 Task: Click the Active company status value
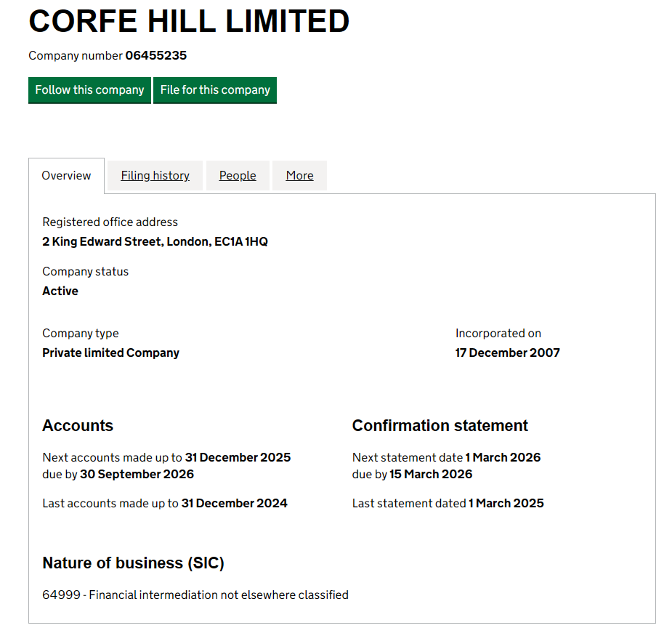(x=60, y=291)
